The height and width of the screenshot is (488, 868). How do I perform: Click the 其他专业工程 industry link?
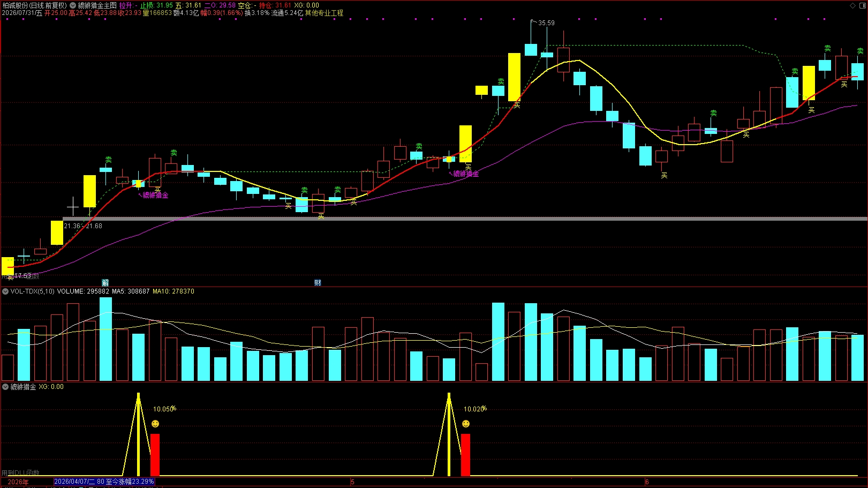click(324, 13)
